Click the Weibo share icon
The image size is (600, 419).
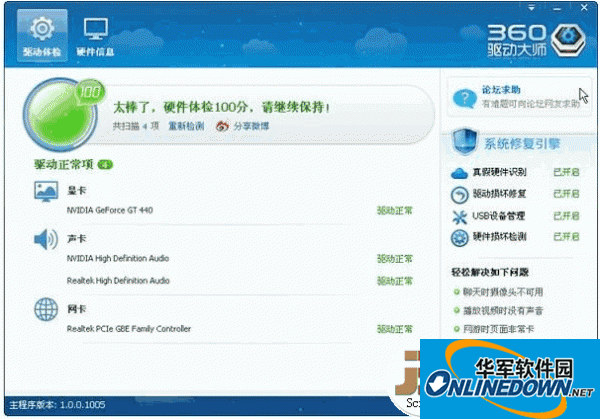[222, 126]
